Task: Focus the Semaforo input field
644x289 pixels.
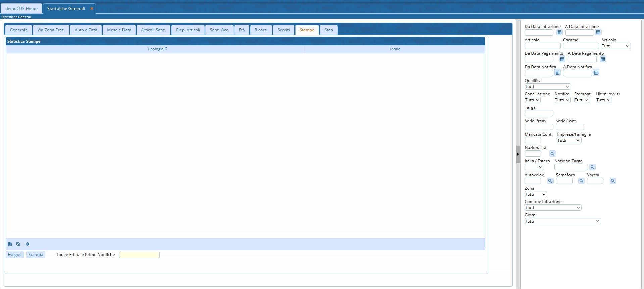Action: (564, 181)
